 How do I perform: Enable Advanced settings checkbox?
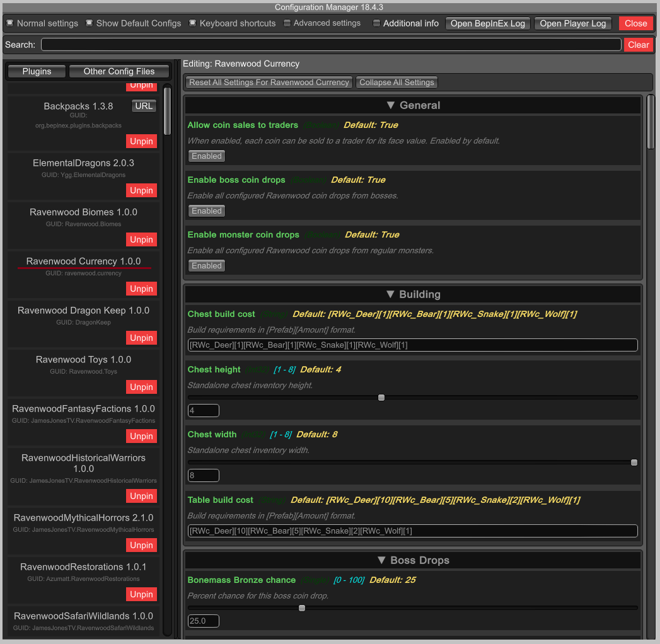(287, 23)
